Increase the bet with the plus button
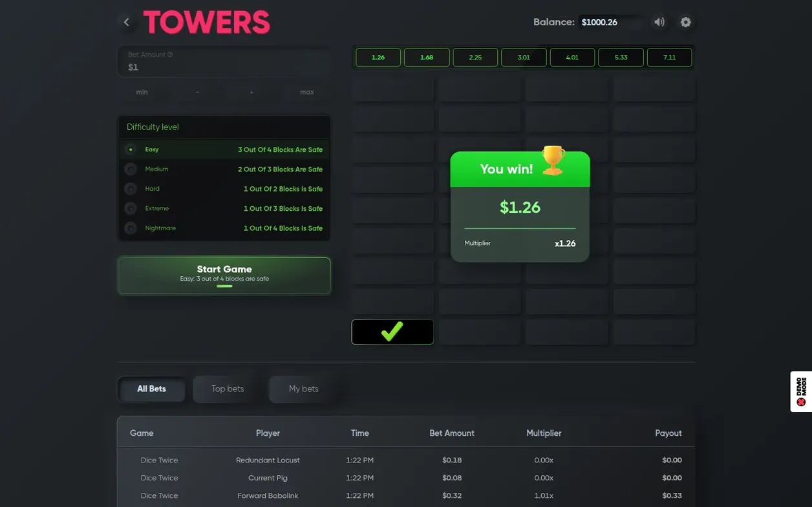 click(x=251, y=92)
